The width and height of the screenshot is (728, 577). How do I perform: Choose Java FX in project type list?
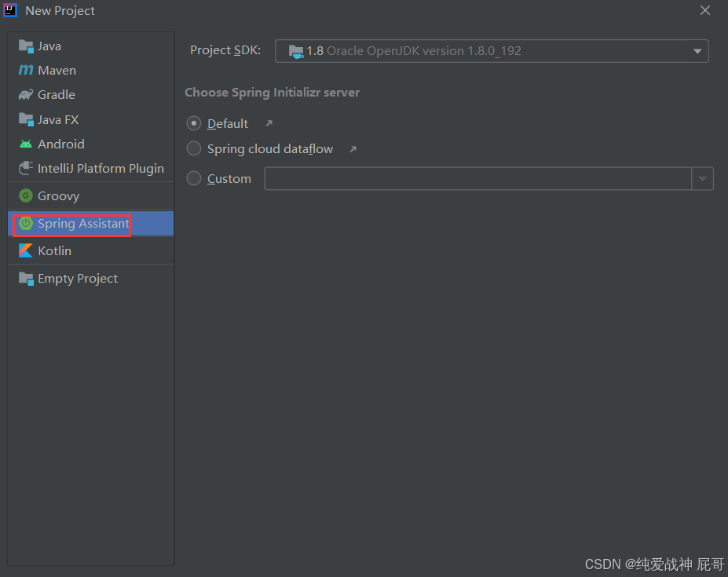[91, 120]
